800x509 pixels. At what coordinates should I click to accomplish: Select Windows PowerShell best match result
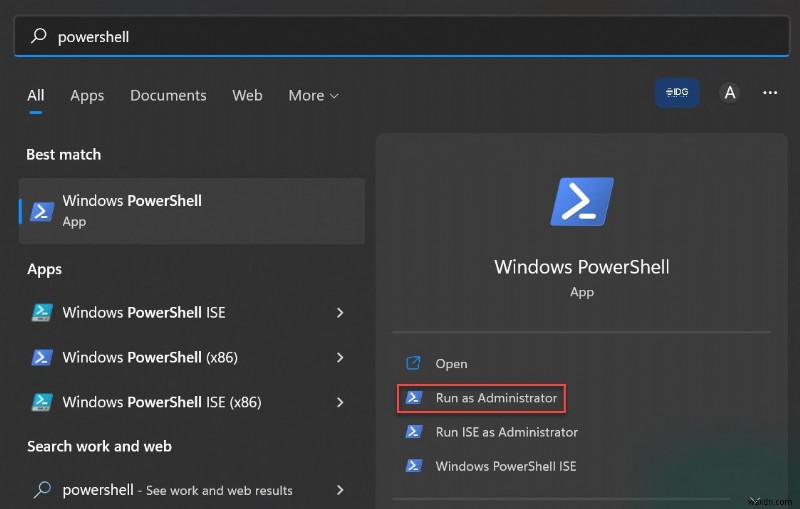point(192,211)
